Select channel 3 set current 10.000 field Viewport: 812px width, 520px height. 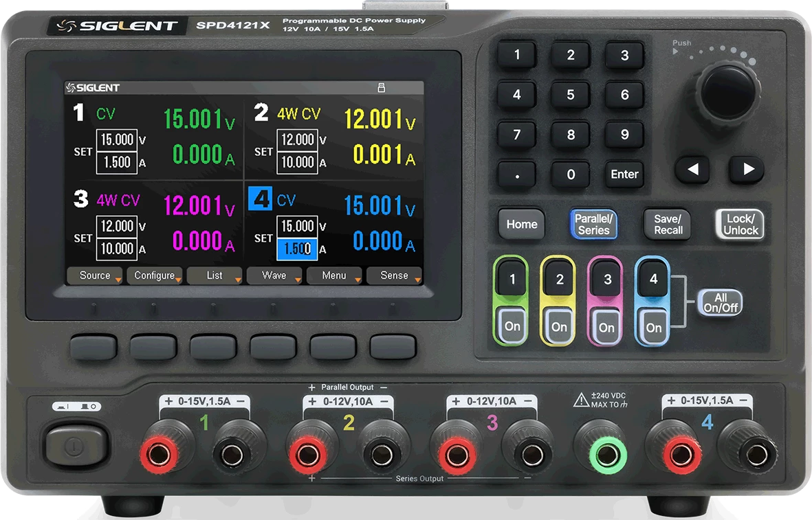click(117, 249)
